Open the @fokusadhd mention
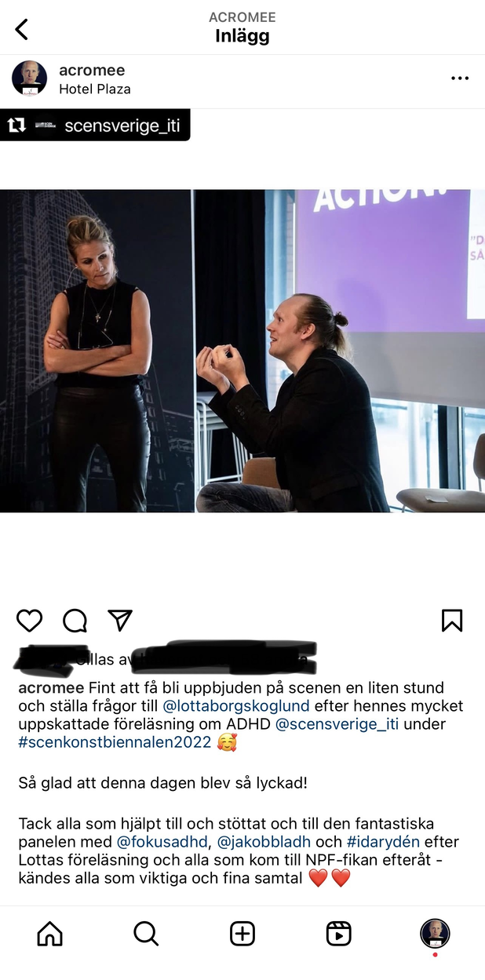Viewport: 485px width, 980px height. (x=162, y=842)
